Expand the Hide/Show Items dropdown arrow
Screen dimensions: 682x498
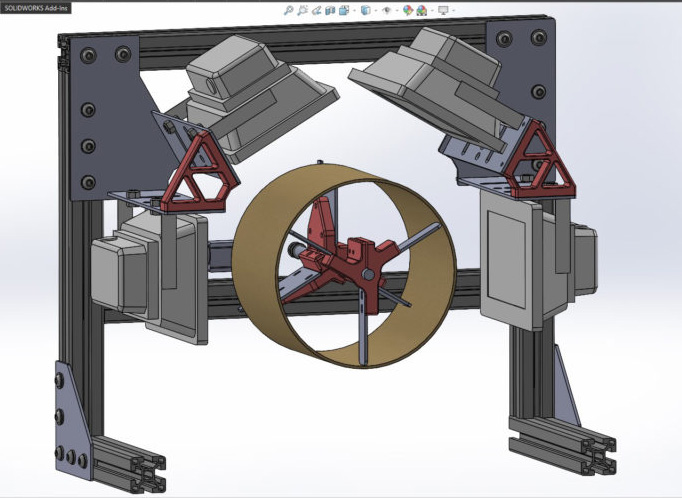click(397, 11)
